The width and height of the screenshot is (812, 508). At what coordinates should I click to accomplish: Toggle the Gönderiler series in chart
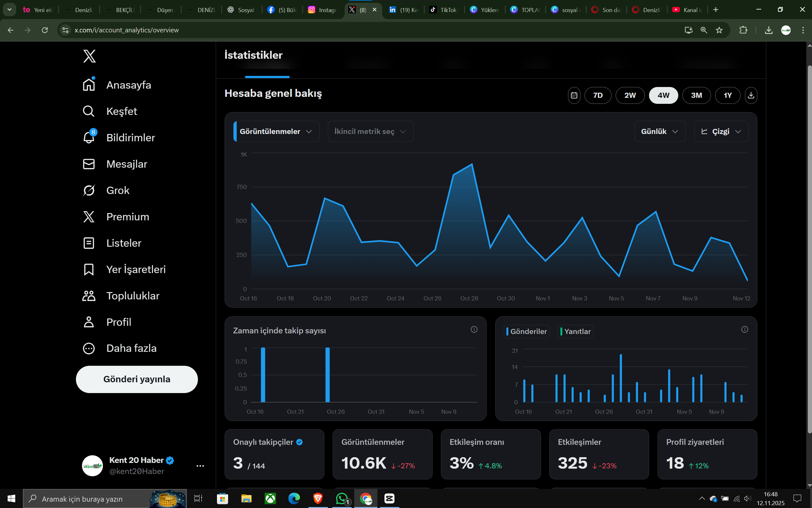[527, 331]
